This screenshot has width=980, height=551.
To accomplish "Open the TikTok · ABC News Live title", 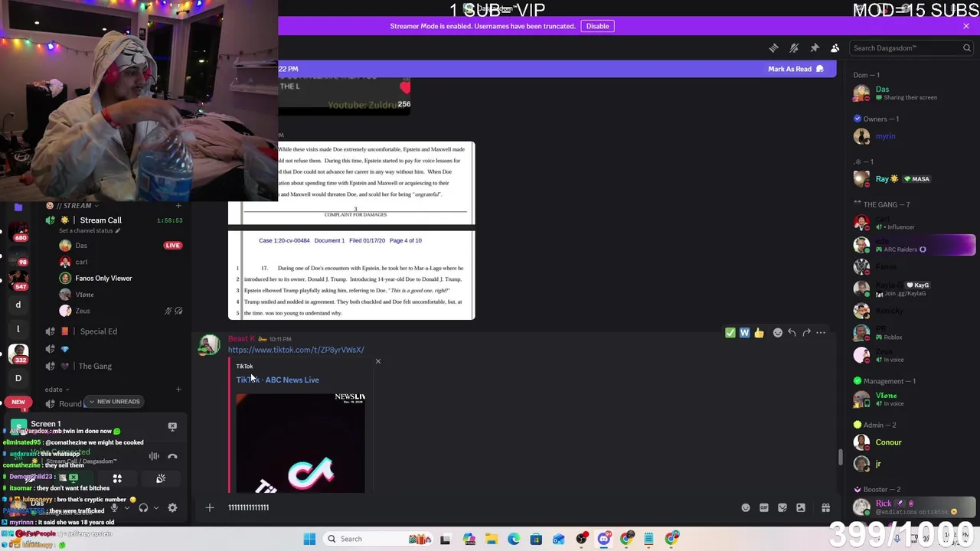I will tap(277, 380).
